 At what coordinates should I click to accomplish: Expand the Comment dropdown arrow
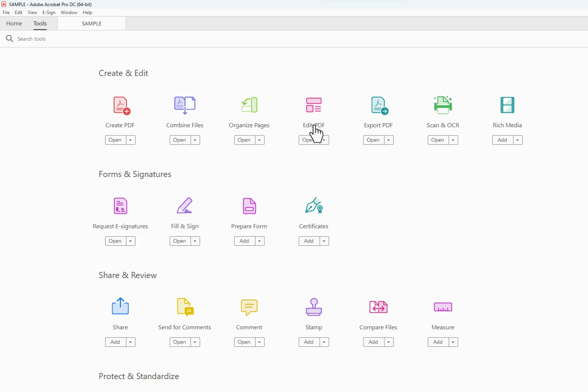point(260,342)
